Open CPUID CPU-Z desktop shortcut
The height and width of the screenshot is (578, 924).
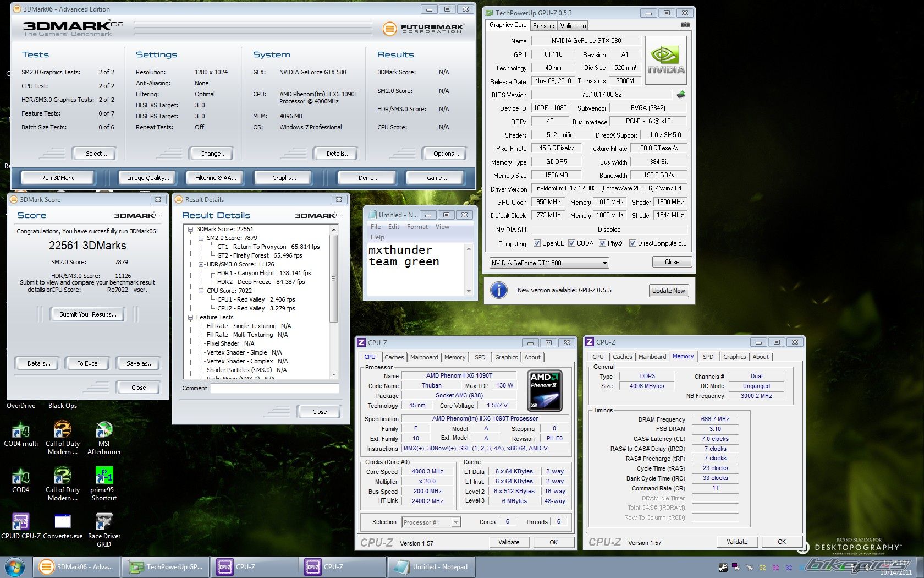21,522
